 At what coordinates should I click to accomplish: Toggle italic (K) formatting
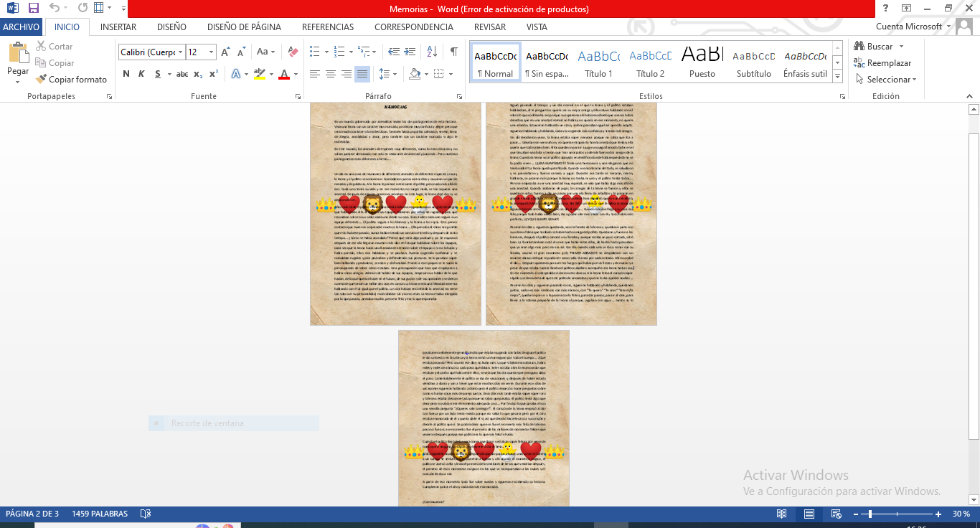pos(141,74)
